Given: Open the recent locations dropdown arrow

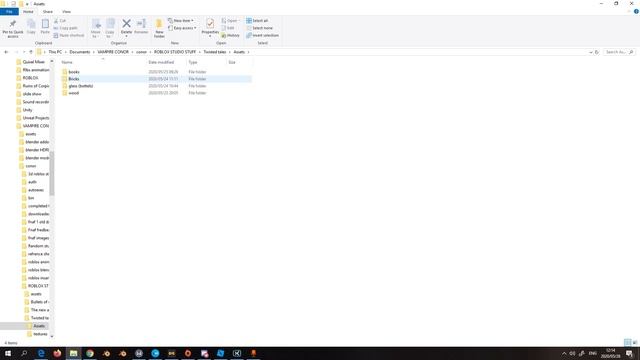Looking at the screenshot, I should pos(24,52).
